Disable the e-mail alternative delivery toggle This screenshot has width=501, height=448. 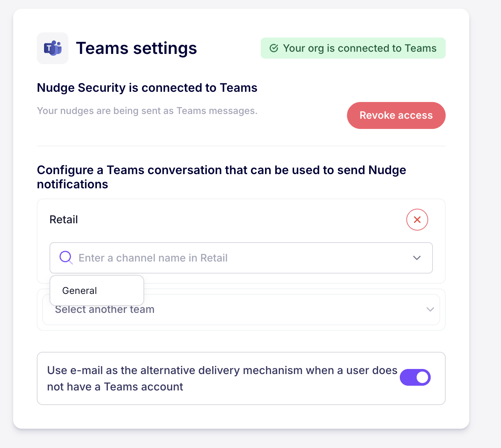click(x=415, y=377)
